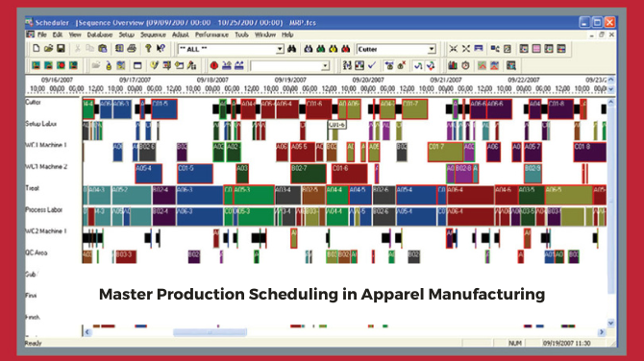This screenshot has width=644, height=361.
Task: Open the File menu
Action: tap(42, 35)
